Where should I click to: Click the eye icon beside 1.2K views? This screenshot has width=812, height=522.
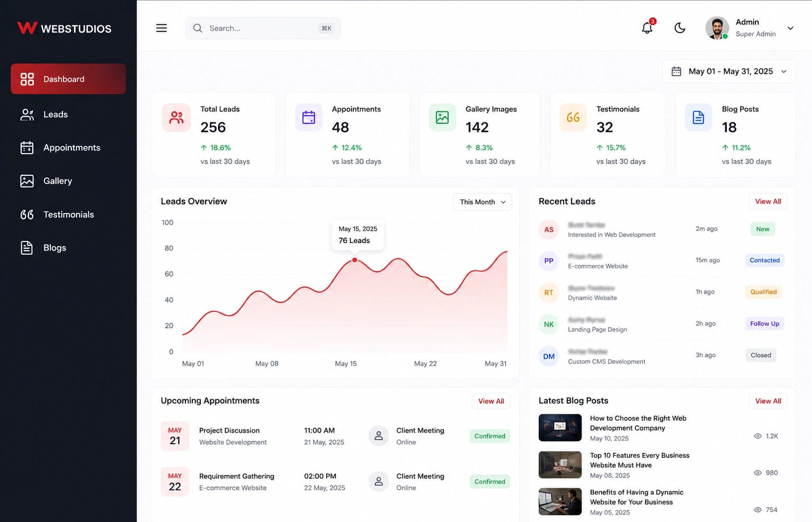[758, 436]
